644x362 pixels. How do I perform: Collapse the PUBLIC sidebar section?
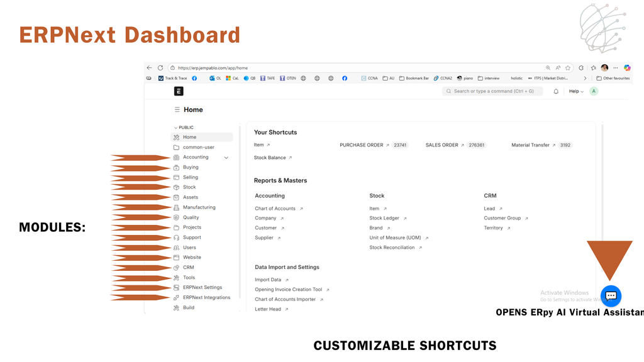click(x=184, y=127)
